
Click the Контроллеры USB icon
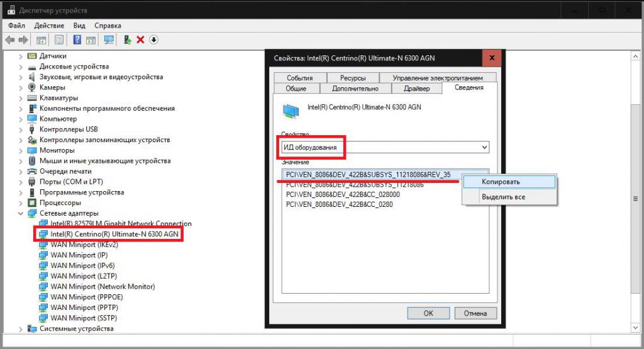tap(32, 130)
